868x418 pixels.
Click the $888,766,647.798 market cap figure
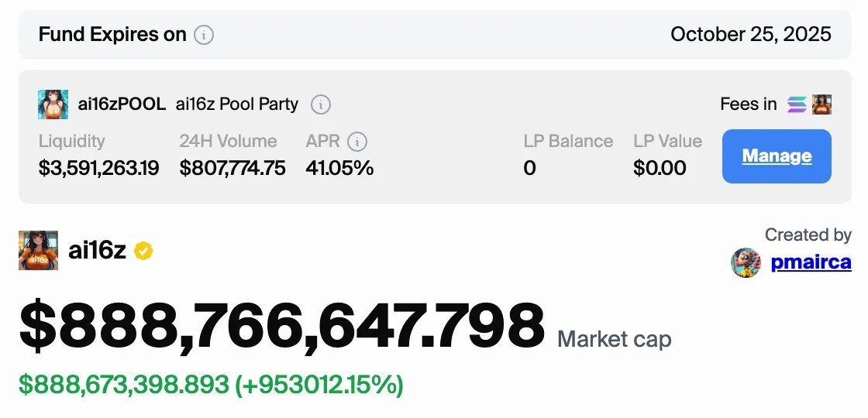282,326
